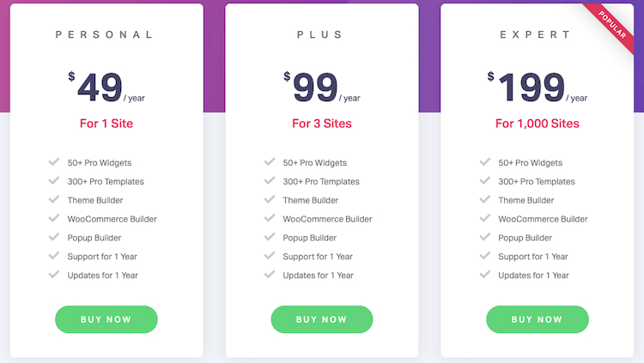
Task: Select the Personal plan heading
Action: (104, 34)
